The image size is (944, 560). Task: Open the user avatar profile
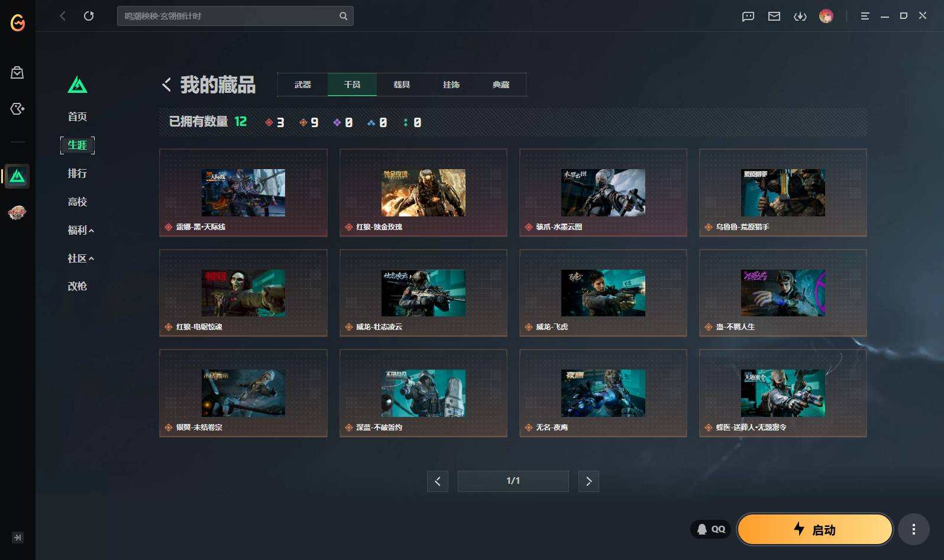tap(826, 16)
